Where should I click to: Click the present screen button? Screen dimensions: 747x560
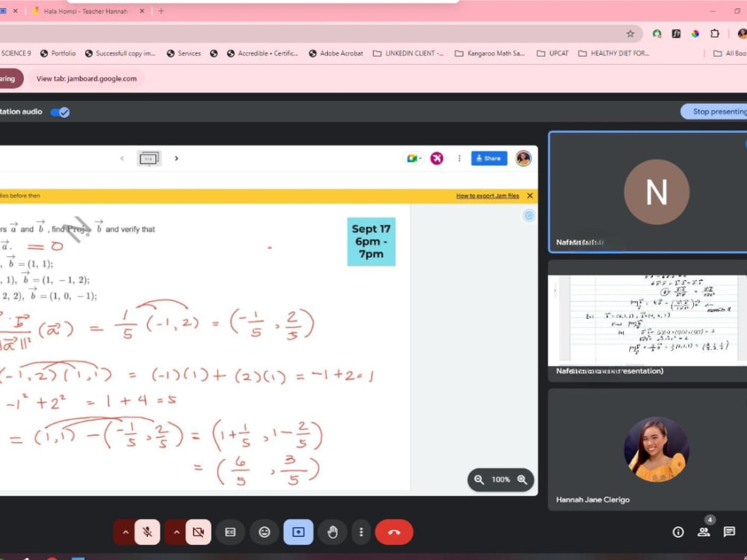coord(298,532)
